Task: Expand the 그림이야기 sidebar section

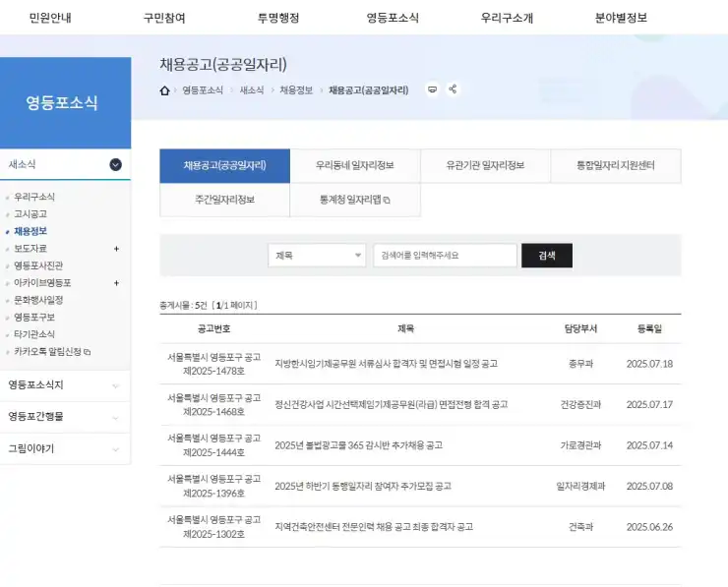Action: (x=65, y=448)
